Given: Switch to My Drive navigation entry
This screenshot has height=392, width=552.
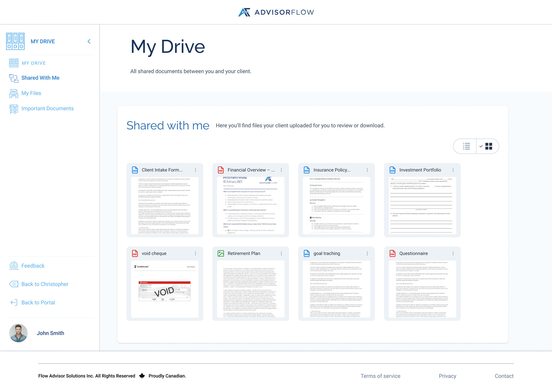Looking at the screenshot, I should tap(34, 63).
